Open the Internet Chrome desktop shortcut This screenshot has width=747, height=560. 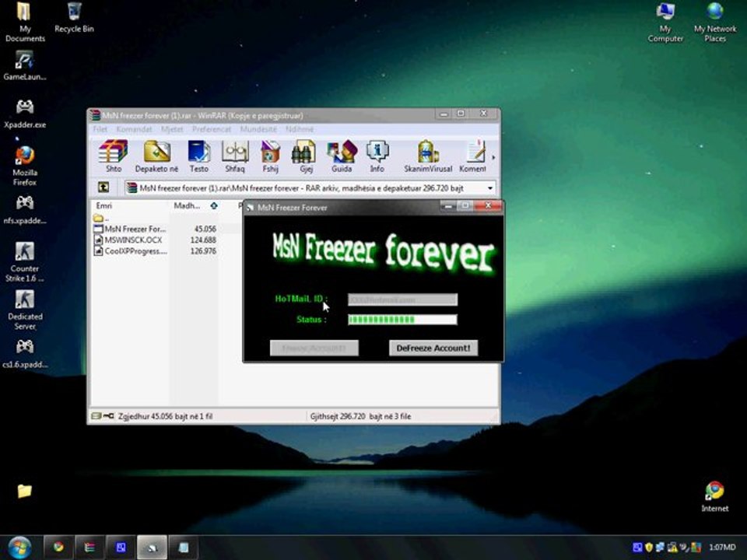(714, 496)
